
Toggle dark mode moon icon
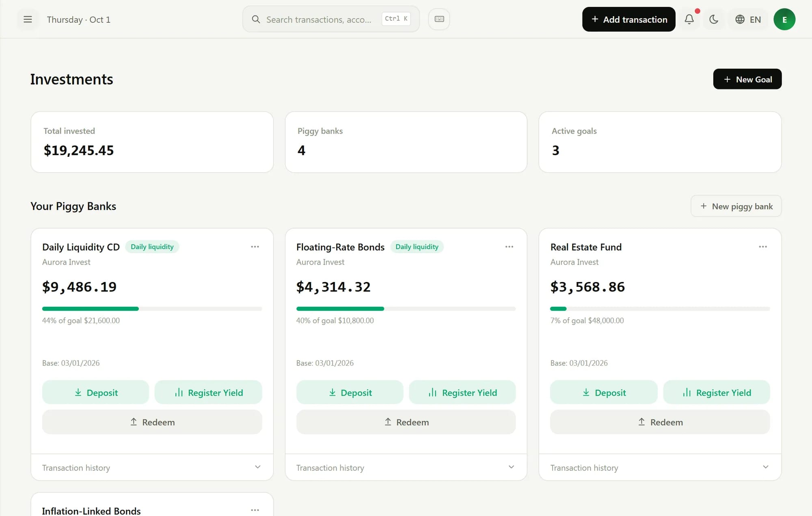[x=713, y=19]
